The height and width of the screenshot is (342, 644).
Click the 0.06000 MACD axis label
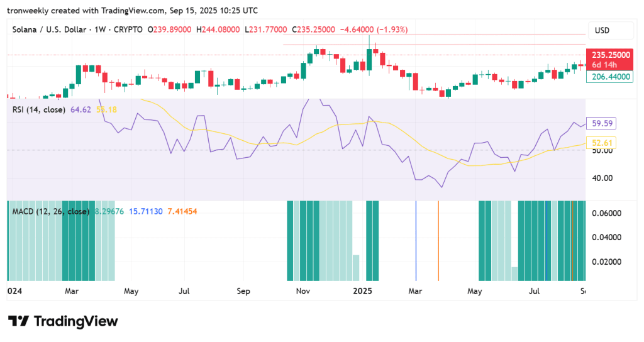coord(607,213)
